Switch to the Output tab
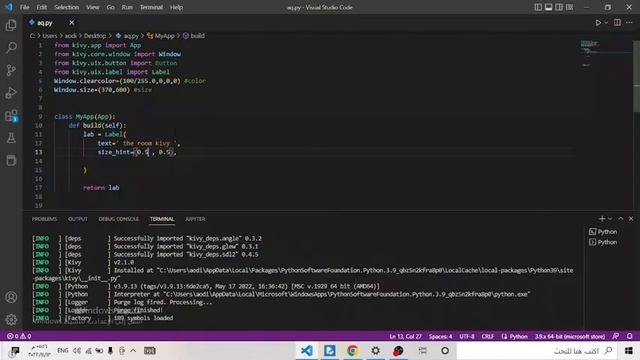This screenshot has width=640, height=360. coord(78,219)
